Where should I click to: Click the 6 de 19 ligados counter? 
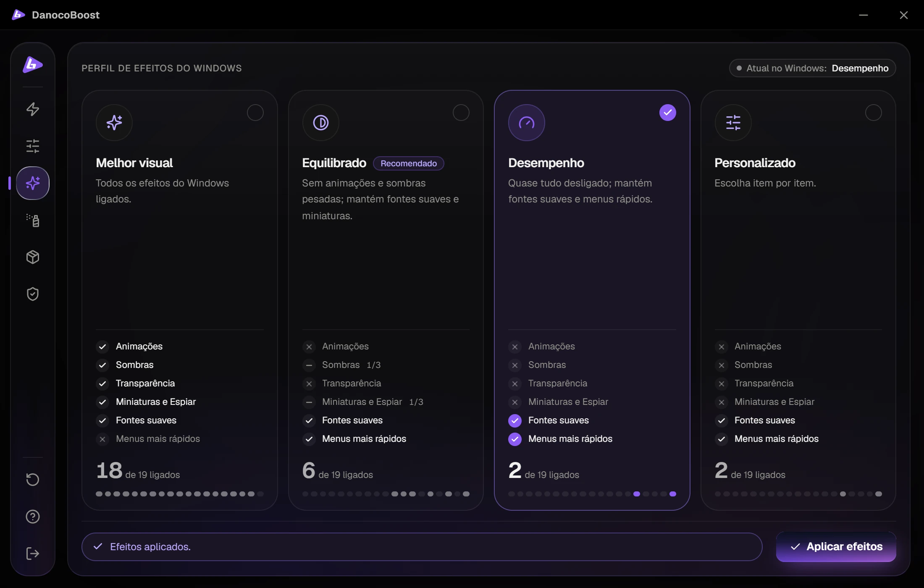point(338,470)
